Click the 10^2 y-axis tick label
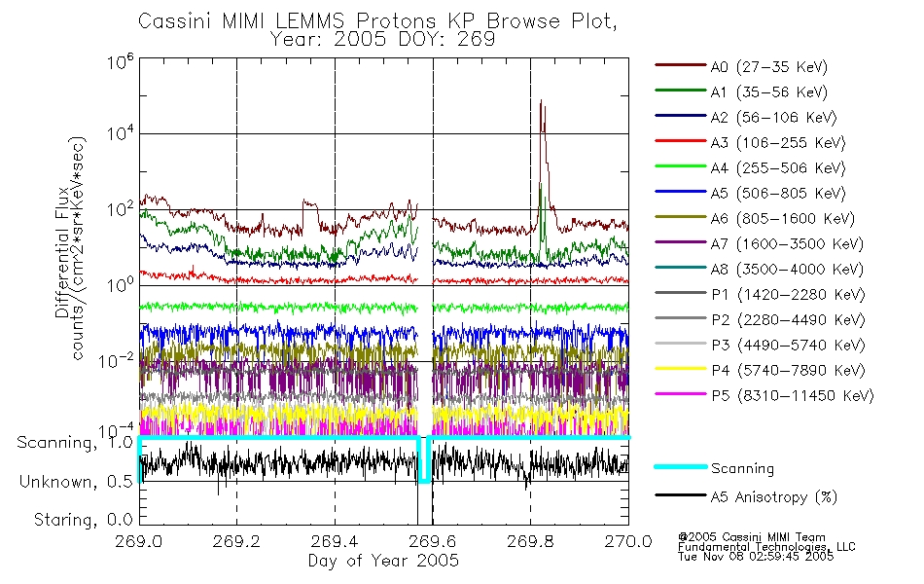 click(120, 209)
